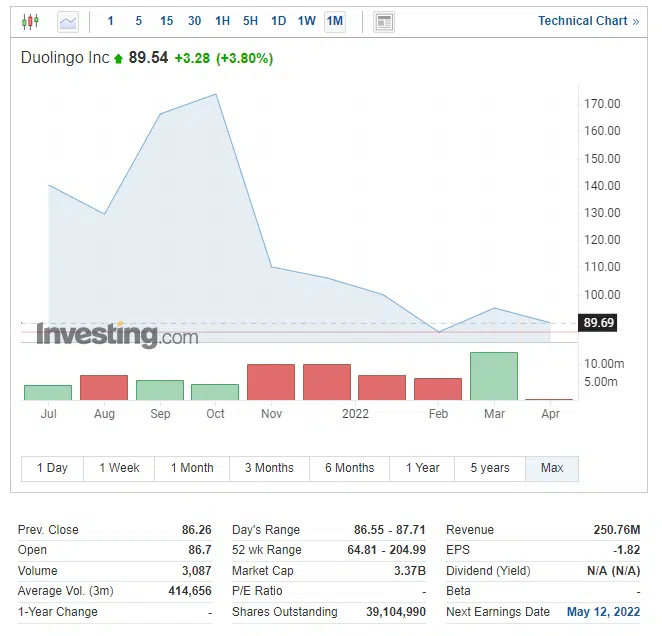
Task: Click the 2022 label on time axis
Action: pos(355,413)
